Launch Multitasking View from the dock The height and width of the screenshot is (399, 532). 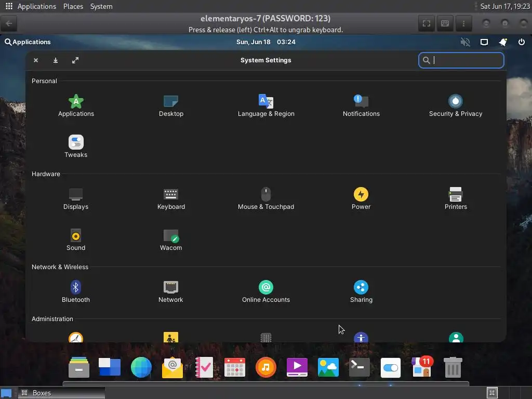tap(109, 367)
